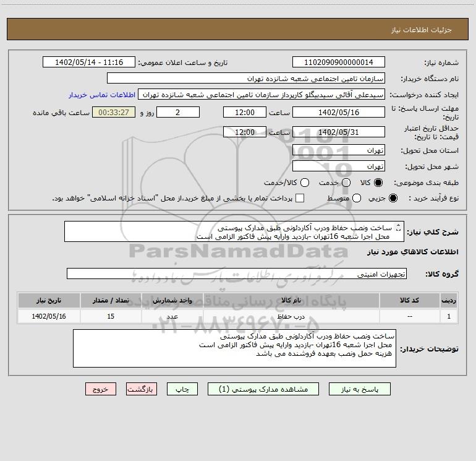
Task: Click the توضیحات خریدار text area
Action: 234,348
